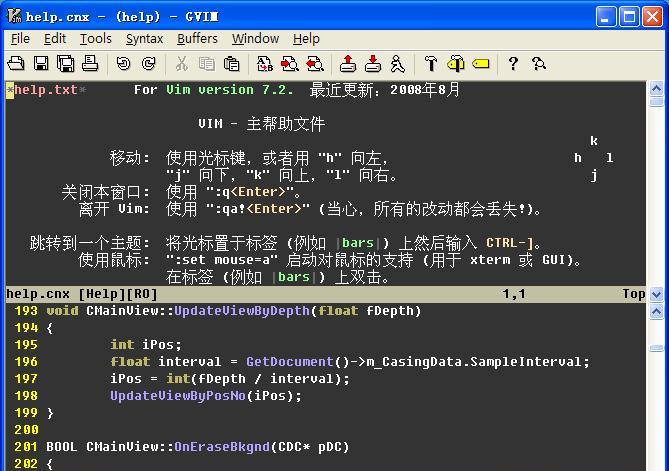Redo the change with the Redo icon
This screenshot has width=669, height=471.
(148, 64)
